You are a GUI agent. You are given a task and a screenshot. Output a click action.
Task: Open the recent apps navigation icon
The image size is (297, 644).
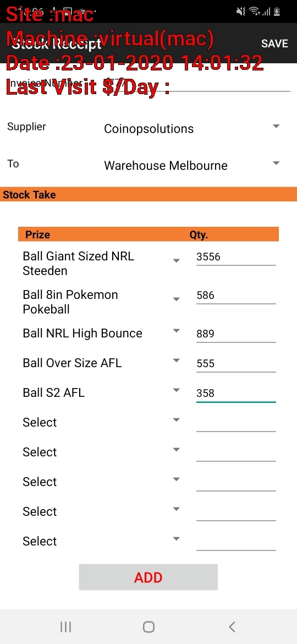pos(65,627)
